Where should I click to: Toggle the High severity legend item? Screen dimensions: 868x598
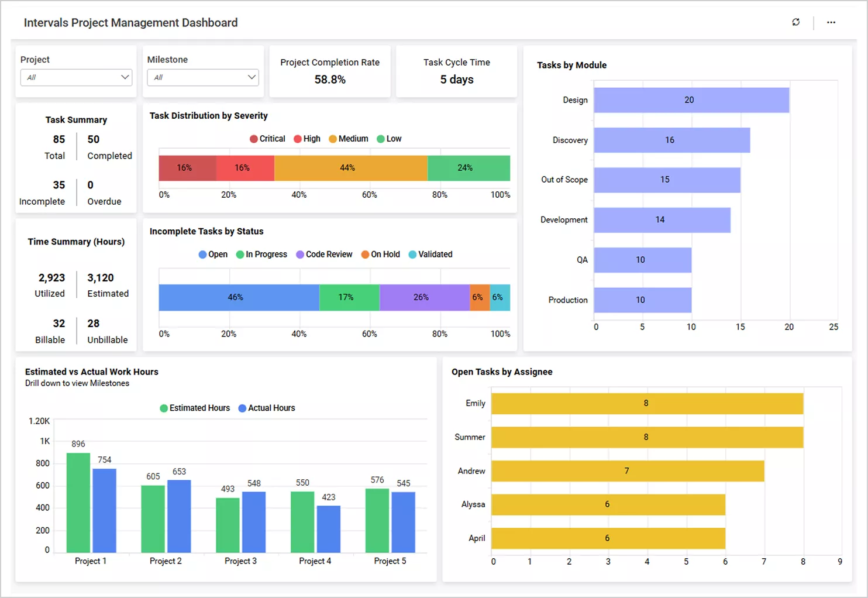click(x=307, y=139)
